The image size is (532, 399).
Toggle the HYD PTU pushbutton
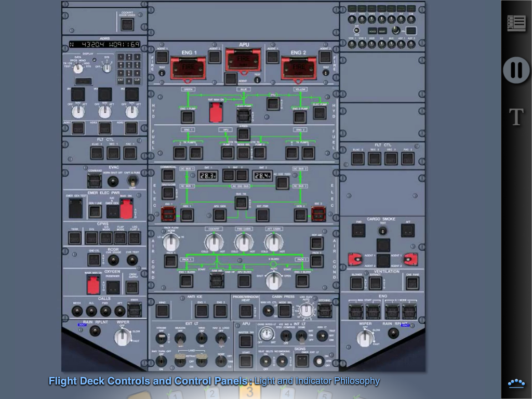point(273,104)
